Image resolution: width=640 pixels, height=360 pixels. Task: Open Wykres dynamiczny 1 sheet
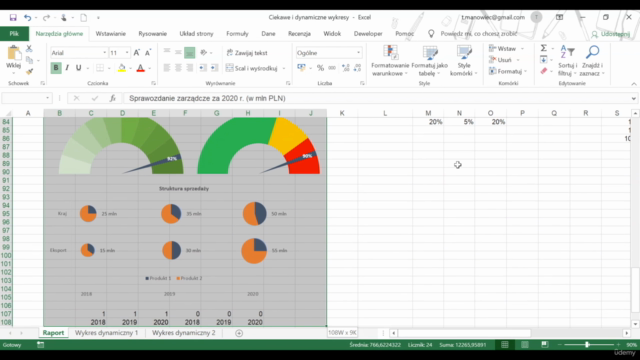coord(107,333)
